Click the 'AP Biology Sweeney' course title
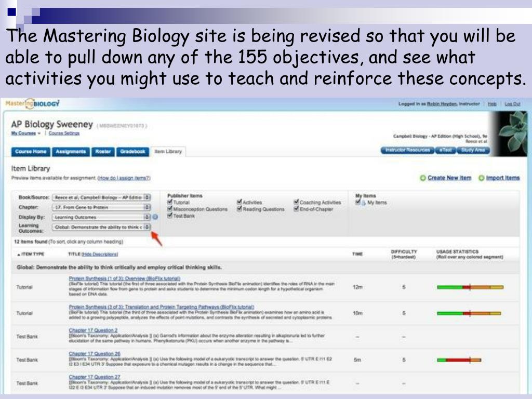The width and height of the screenshot is (532, 399). 52,124
